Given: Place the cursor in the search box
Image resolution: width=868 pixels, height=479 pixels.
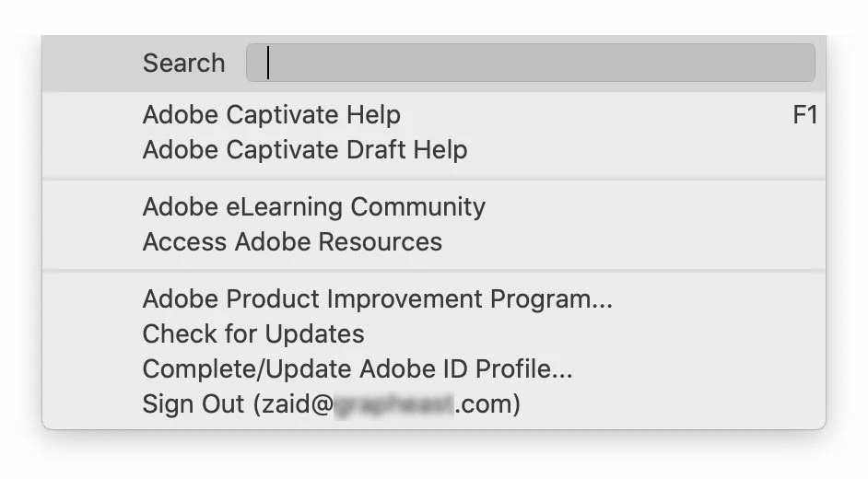Looking at the screenshot, I should (531, 63).
